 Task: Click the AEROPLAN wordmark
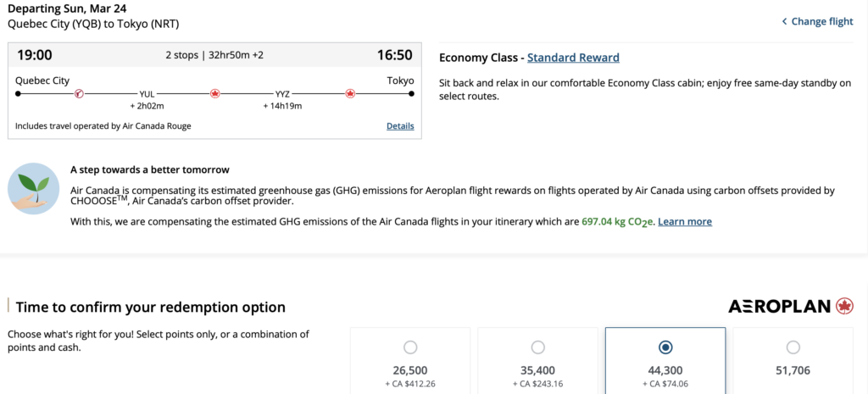pyautogui.click(x=779, y=306)
